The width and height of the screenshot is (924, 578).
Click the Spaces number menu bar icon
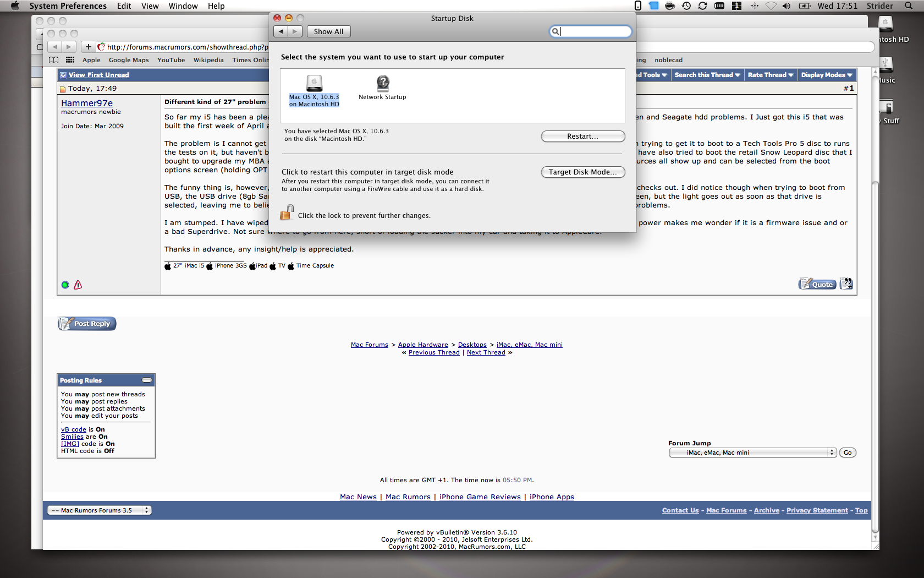737,6
